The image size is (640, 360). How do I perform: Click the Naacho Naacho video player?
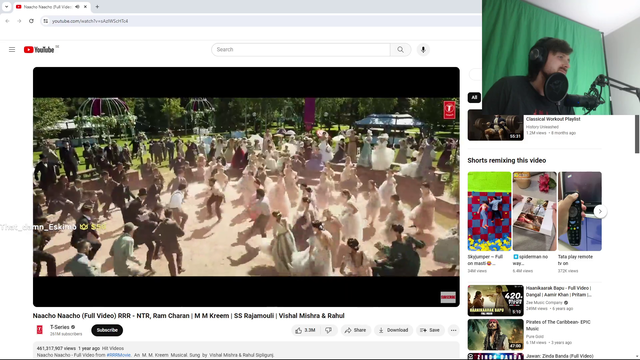coord(246,187)
